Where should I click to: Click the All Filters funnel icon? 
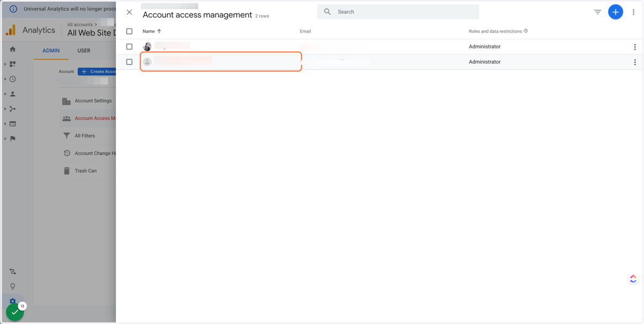pos(67,136)
